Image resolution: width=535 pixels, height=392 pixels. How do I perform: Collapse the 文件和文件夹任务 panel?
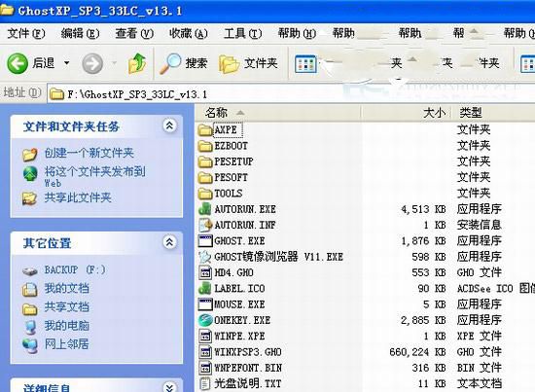(x=169, y=125)
